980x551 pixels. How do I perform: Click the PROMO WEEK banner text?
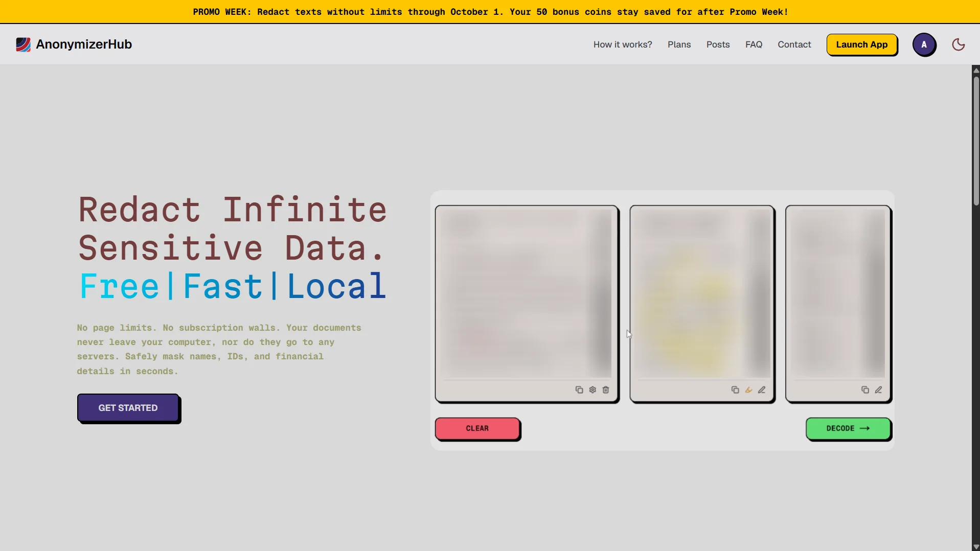490,12
